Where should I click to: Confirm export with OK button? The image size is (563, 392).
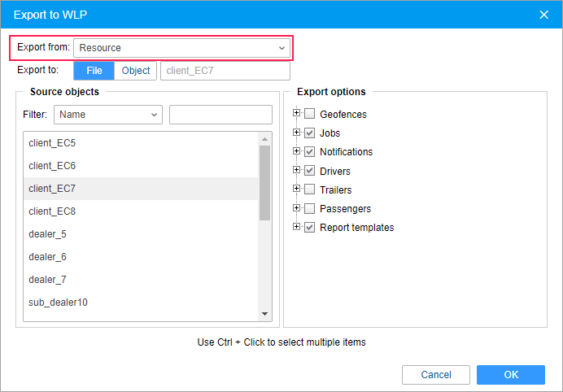click(x=511, y=375)
